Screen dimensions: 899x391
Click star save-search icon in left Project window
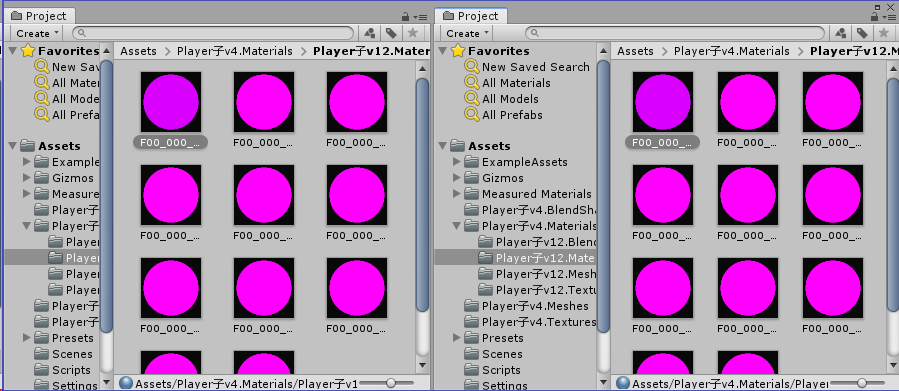pos(412,33)
